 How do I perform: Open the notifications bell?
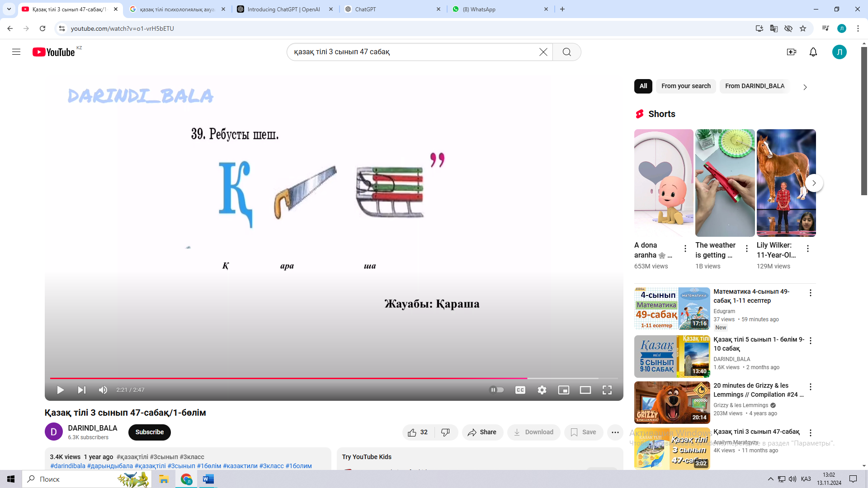point(813,52)
